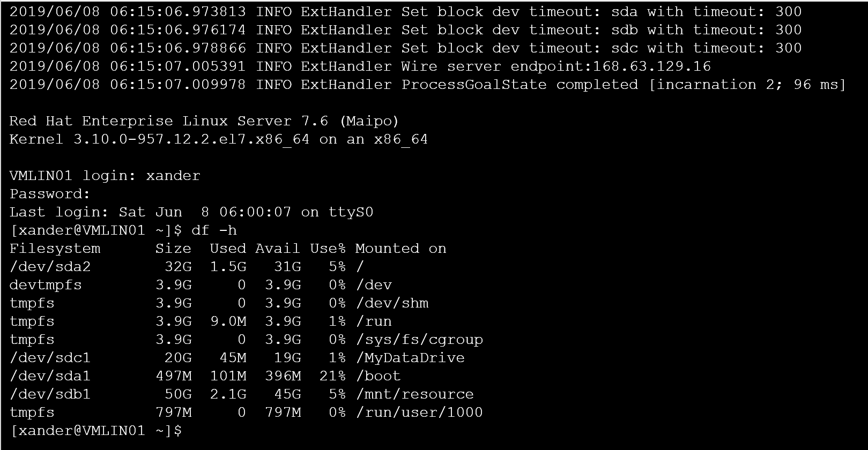Click the devtmpfs filesystem name

46,285
